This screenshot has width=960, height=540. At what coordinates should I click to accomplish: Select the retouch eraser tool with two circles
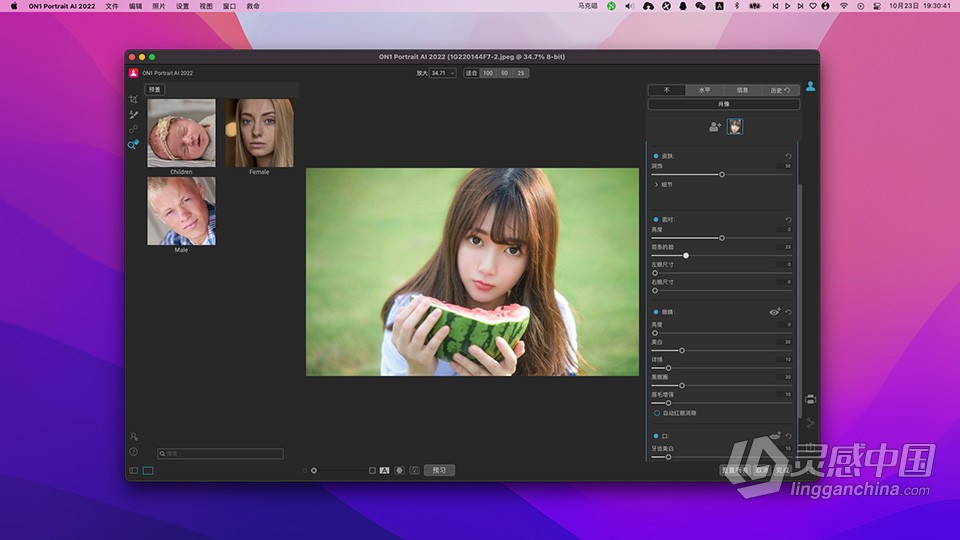[133, 129]
